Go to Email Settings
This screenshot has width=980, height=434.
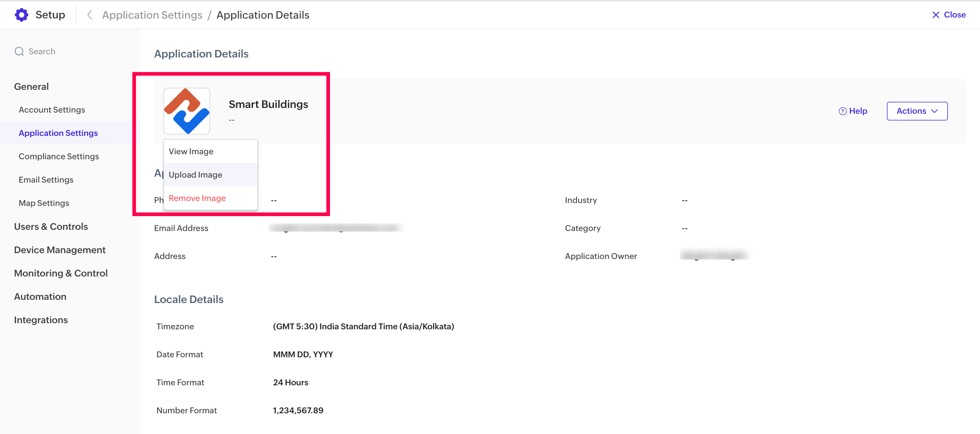tap(46, 180)
